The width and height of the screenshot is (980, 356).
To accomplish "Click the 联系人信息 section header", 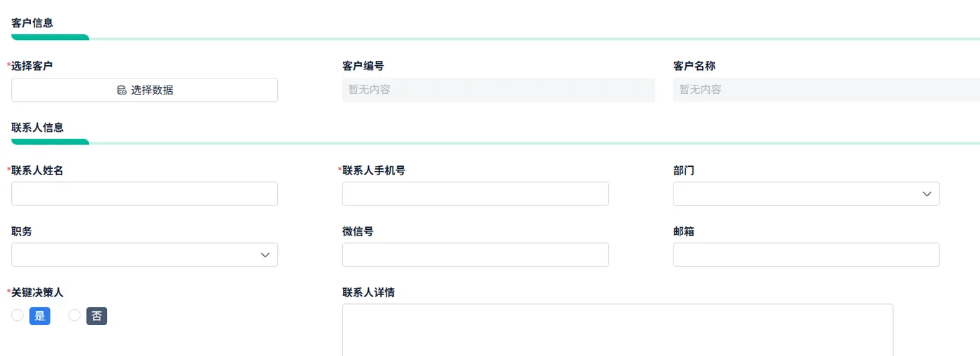I will tap(38, 128).
